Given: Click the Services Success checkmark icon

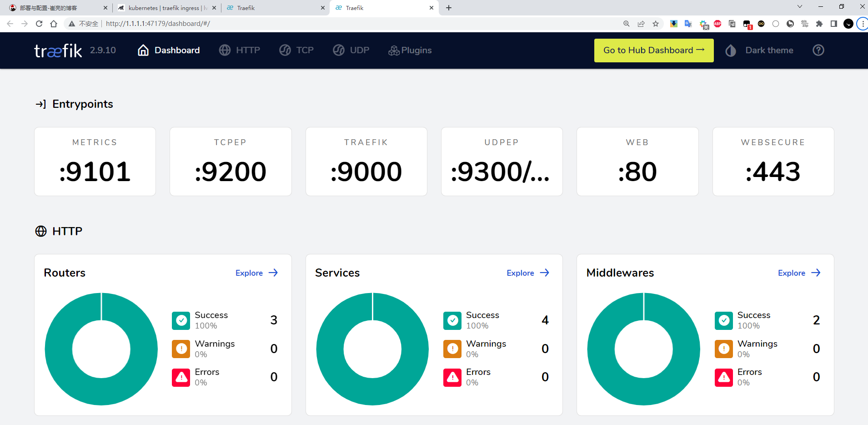Looking at the screenshot, I should pyautogui.click(x=452, y=320).
